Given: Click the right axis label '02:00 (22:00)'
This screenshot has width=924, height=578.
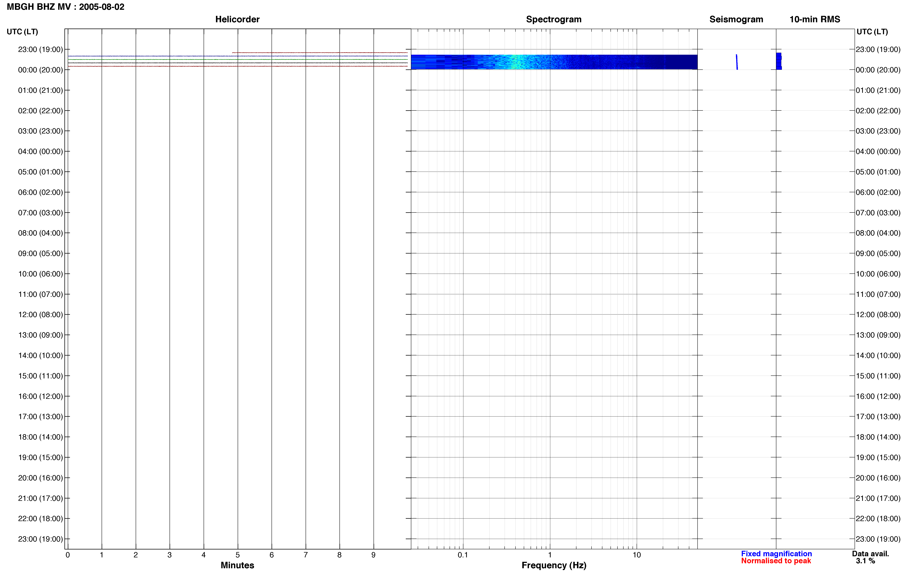Looking at the screenshot, I should coord(878,111).
